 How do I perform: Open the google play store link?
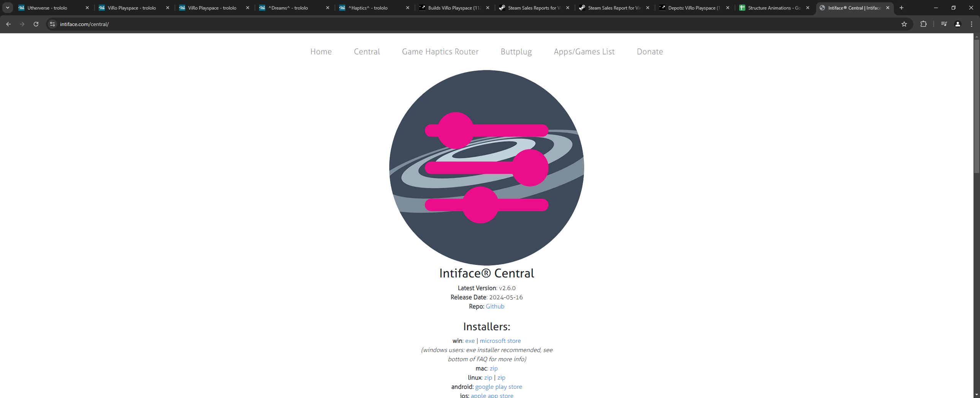(x=498, y=387)
